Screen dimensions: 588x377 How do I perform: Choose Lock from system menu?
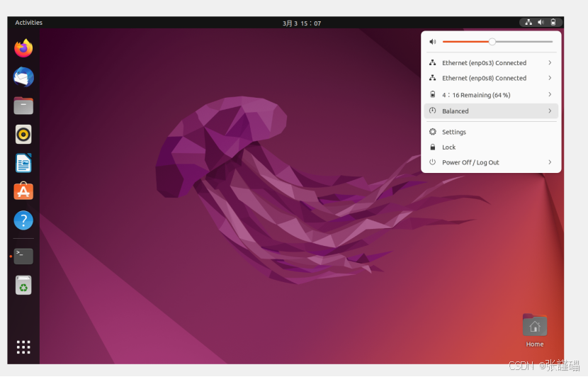[491, 147]
